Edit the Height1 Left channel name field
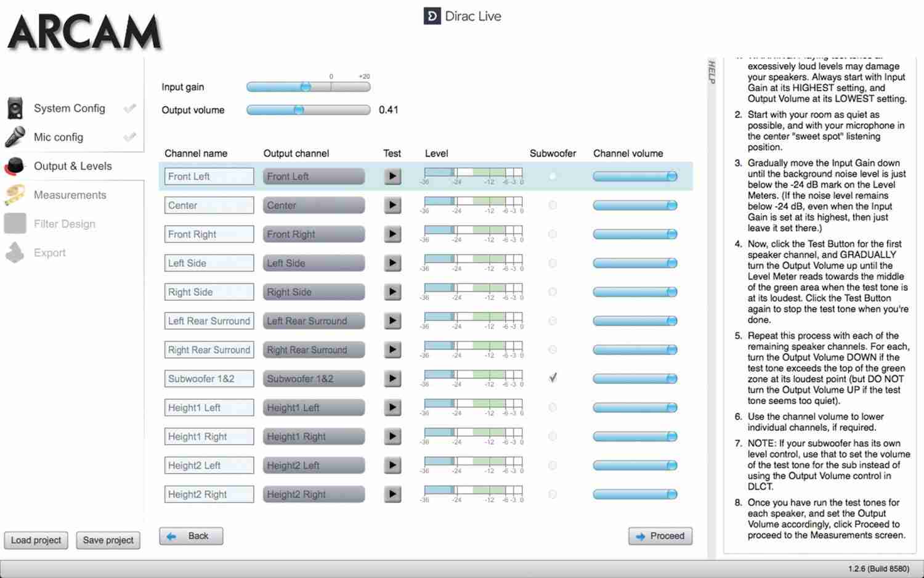The image size is (924, 578). pyautogui.click(x=209, y=407)
